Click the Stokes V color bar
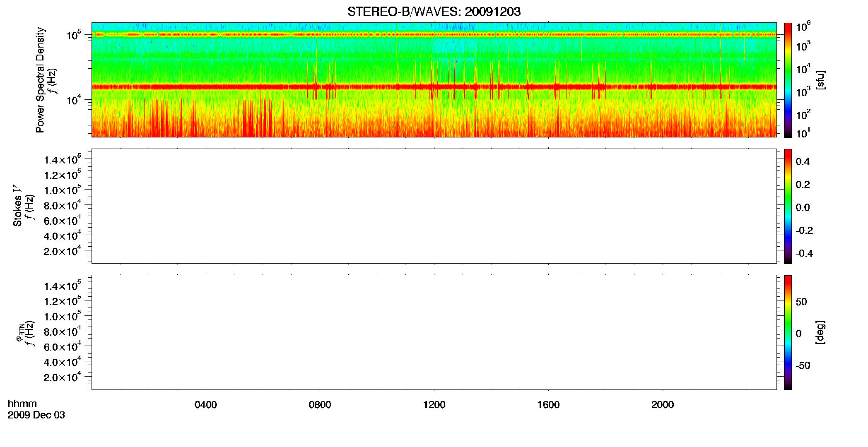The width and height of the screenshot is (868, 447). (x=788, y=206)
